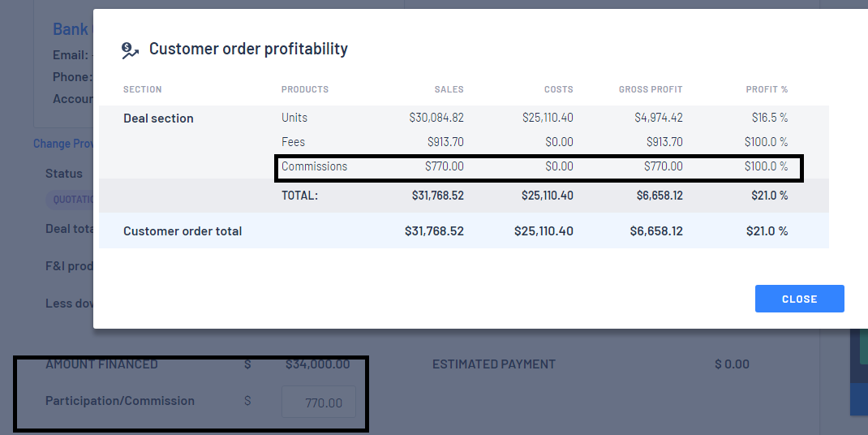Click the Products column header
This screenshot has height=435, width=868.
click(304, 89)
